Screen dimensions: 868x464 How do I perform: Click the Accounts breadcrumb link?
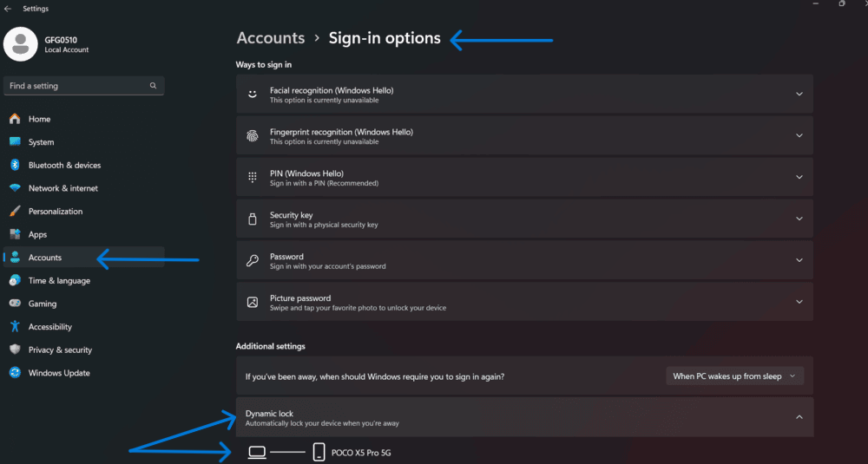(271, 38)
